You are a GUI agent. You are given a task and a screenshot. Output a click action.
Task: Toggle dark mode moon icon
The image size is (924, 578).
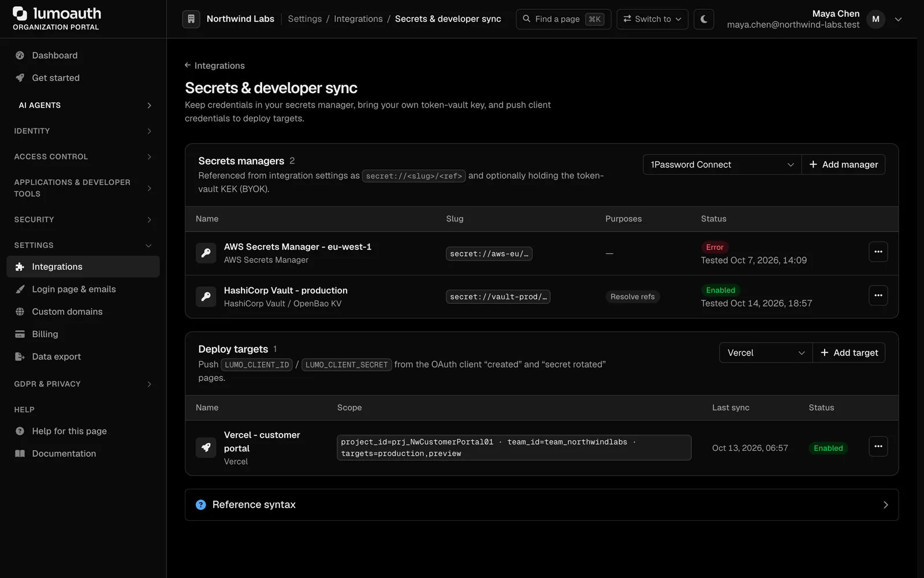pyautogui.click(x=704, y=19)
